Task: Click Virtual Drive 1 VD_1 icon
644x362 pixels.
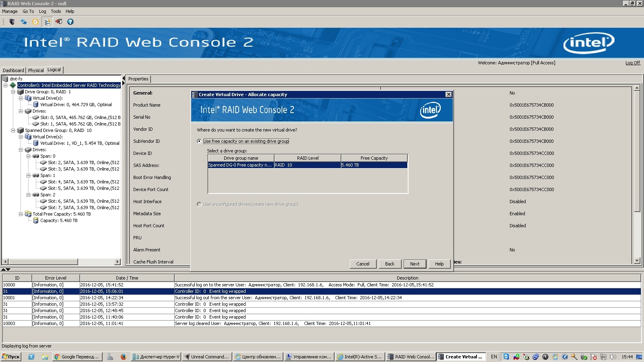Action: pos(36,143)
